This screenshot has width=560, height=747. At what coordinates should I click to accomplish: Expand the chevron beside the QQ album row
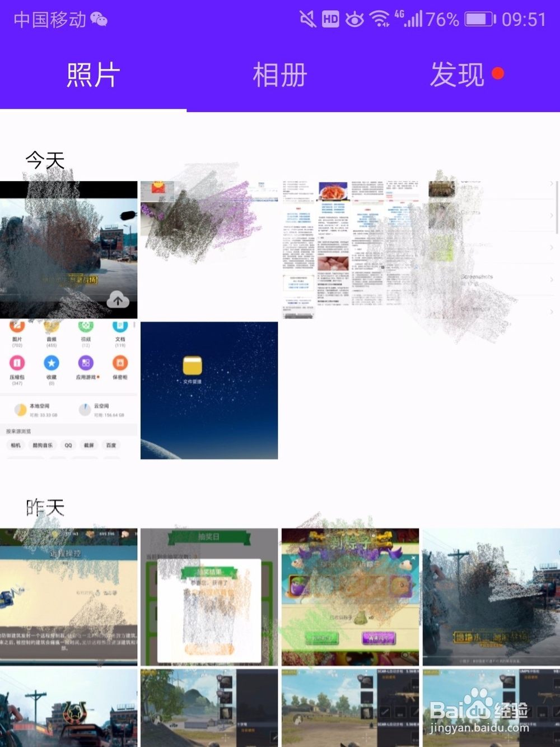pyautogui.click(x=551, y=311)
